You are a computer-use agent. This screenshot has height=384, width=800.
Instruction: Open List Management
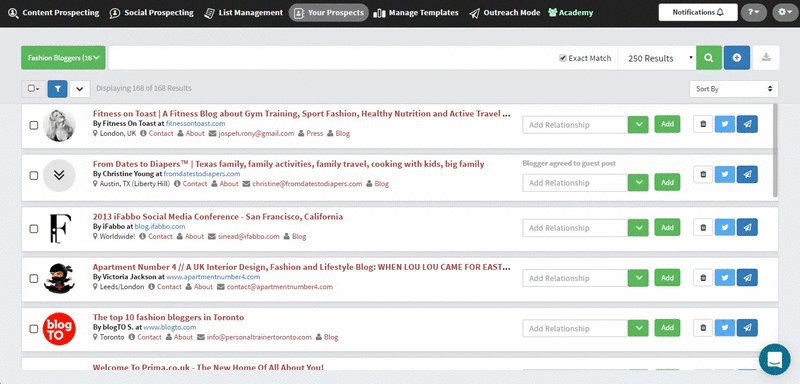click(x=243, y=13)
